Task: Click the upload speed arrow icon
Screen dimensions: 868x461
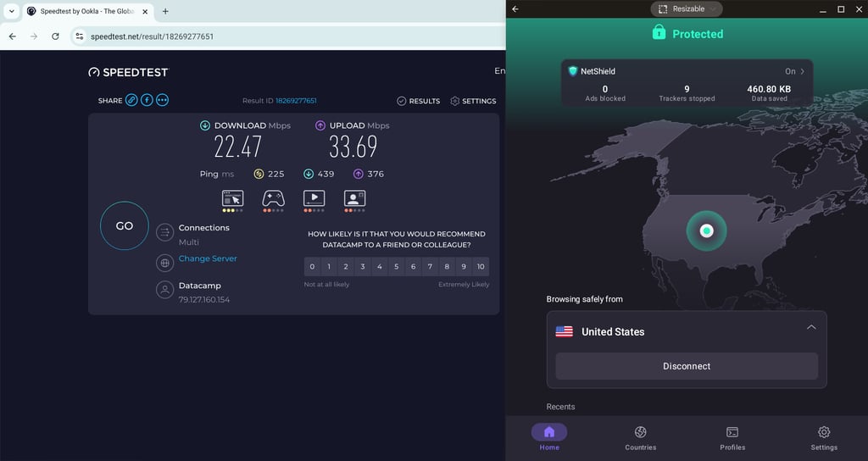Action: pos(320,125)
